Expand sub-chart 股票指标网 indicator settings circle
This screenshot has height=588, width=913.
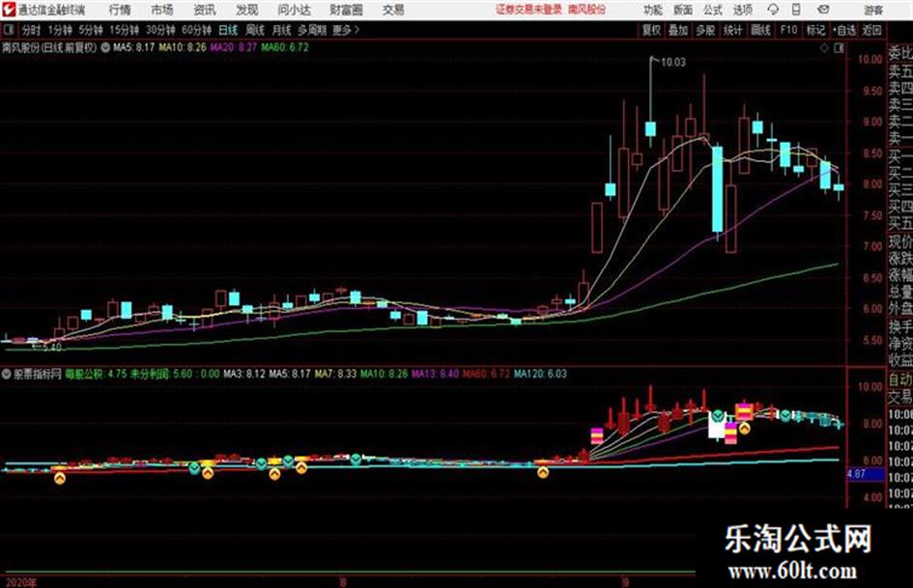[7, 374]
